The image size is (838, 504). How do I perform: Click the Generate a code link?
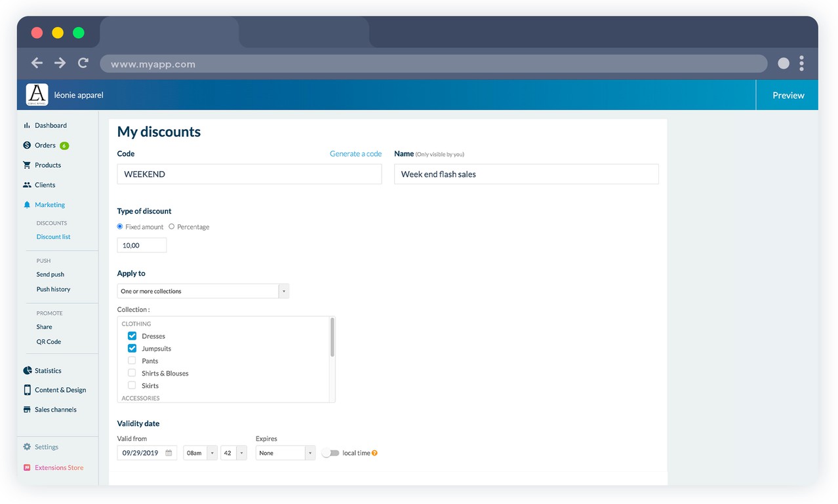(355, 154)
